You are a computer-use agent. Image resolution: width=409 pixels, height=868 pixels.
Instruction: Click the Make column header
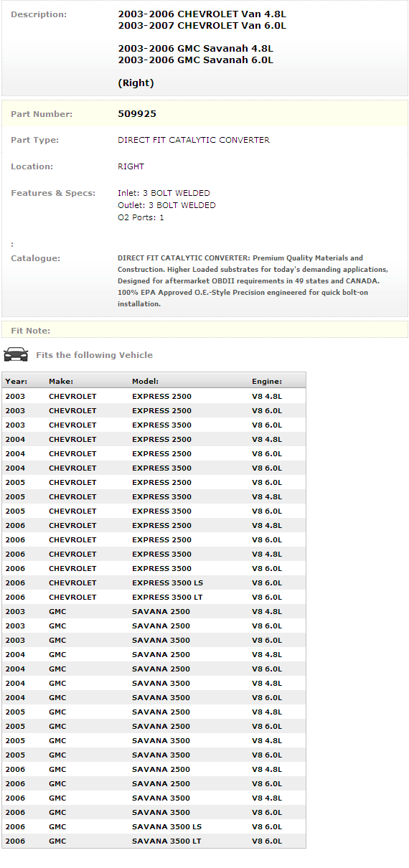[x=61, y=382]
